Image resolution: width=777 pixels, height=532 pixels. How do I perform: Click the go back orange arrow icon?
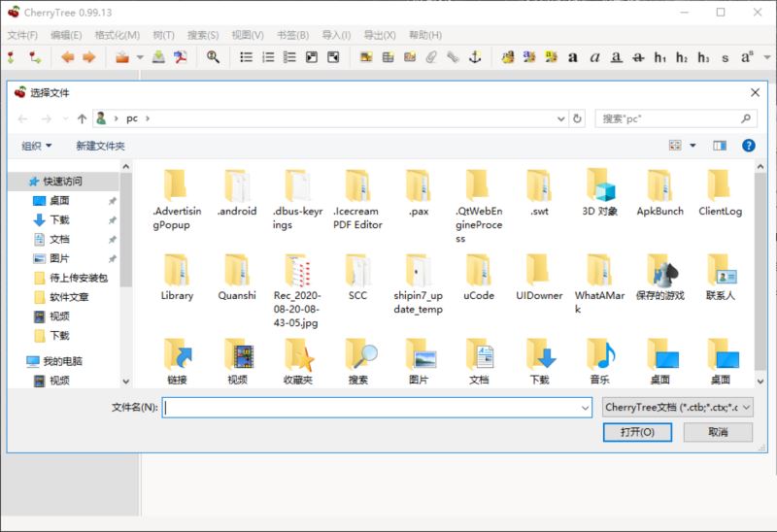tap(67, 57)
